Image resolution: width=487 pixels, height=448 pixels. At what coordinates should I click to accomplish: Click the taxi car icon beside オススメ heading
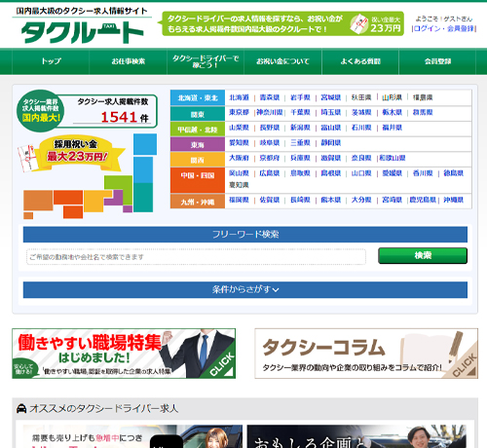tap(21, 408)
